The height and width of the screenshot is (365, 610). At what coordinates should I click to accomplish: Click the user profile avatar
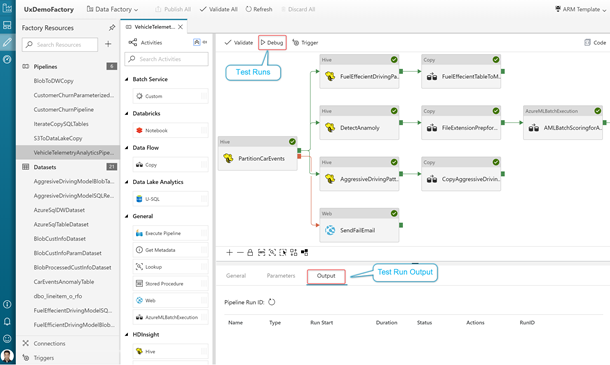(x=7, y=356)
